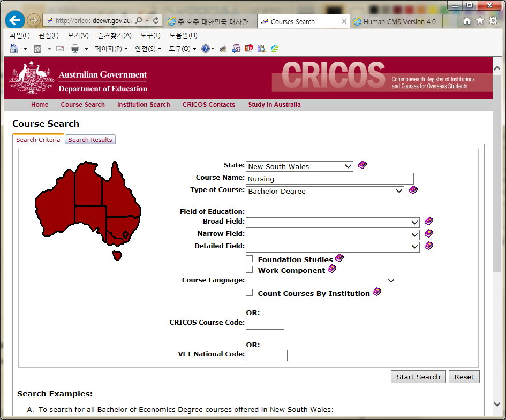Screen dimensions: 506x420
Task: Open Institution Search in navigation bar
Action: click(144, 105)
